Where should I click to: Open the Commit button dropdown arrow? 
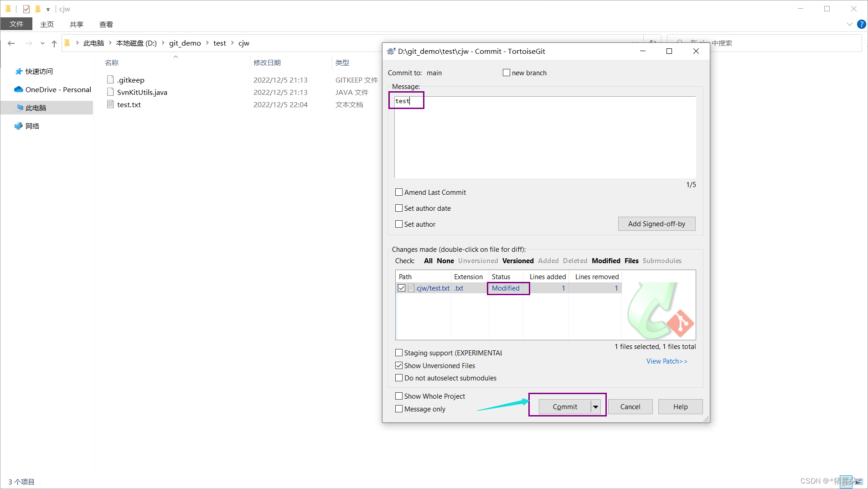(x=596, y=406)
